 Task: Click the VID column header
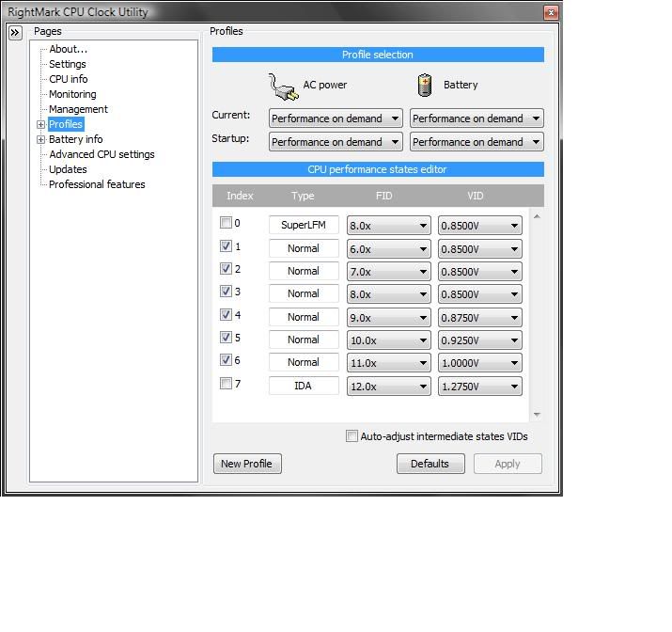pyautogui.click(x=476, y=196)
